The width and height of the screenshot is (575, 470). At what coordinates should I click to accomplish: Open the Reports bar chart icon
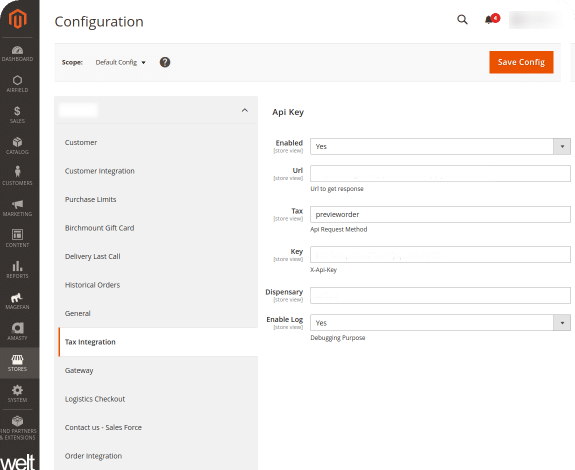[x=17, y=269]
